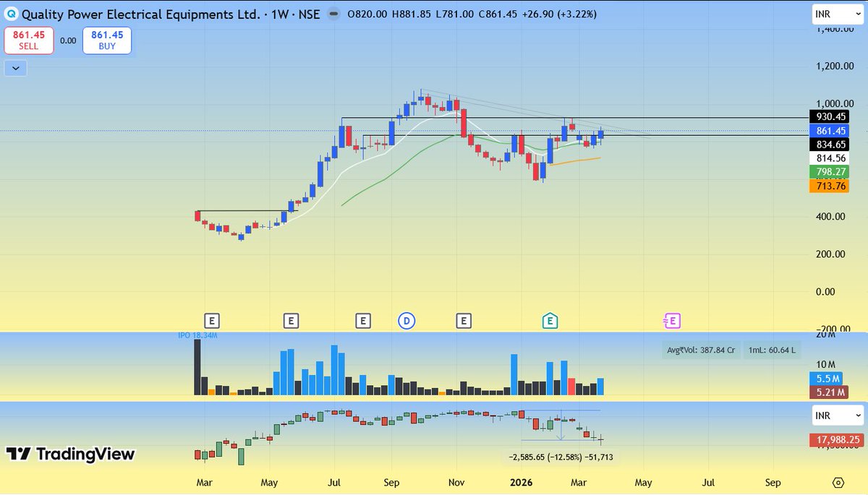The width and height of the screenshot is (868, 495).
Task: Click the 1mL: 60.64 L label
Action: pyautogui.click(x=772, y=350)
